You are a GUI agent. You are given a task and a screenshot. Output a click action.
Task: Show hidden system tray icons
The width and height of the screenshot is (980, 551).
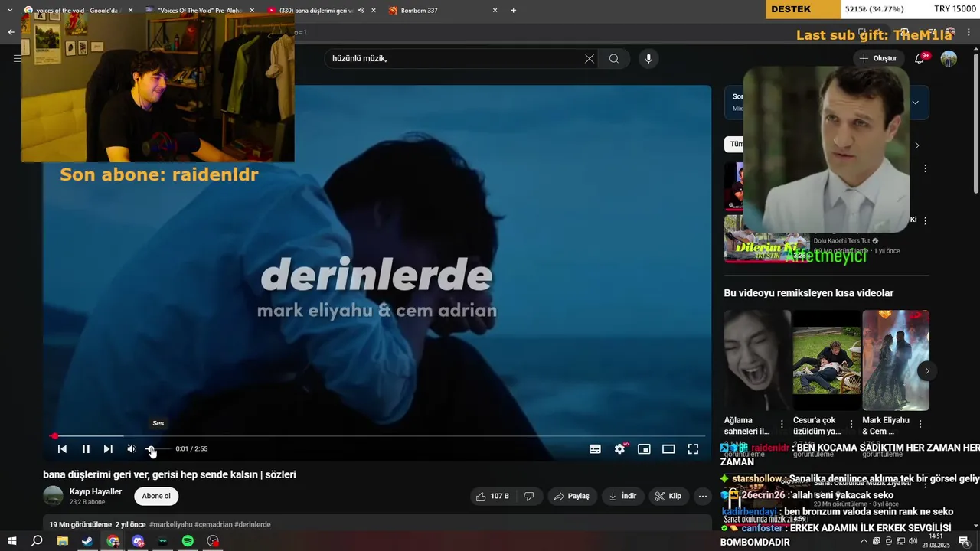point(864,541)
